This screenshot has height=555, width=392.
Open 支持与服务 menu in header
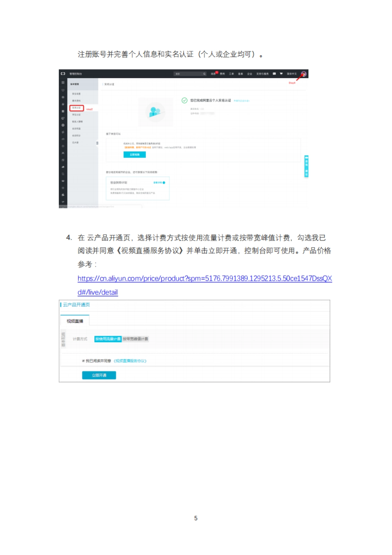(x=263, y=74)
